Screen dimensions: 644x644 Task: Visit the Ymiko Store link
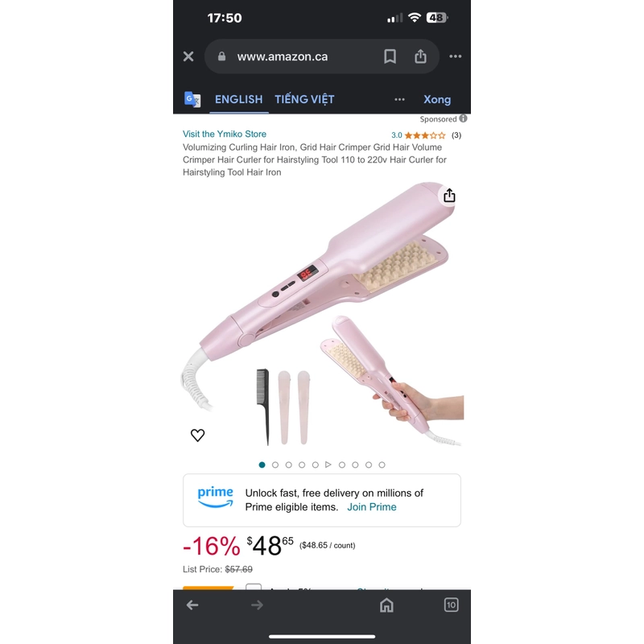click(225, 134)
